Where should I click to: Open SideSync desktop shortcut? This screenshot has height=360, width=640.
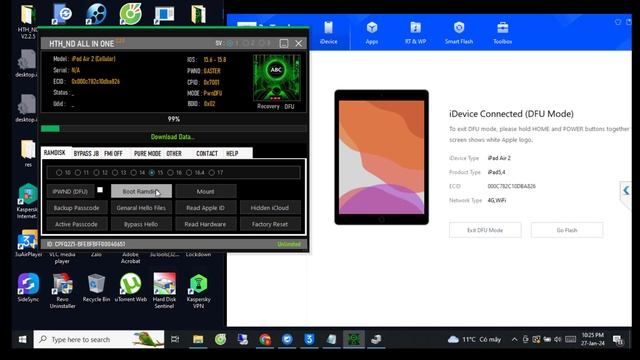tap(28, 288)
